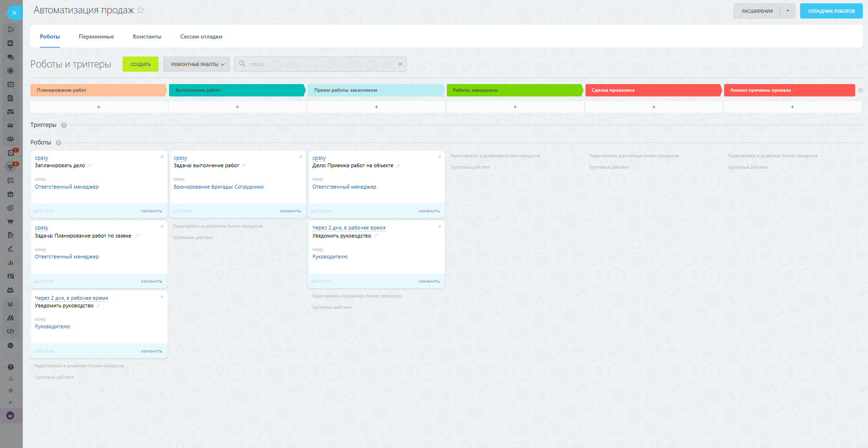Open the news feed icon in sidebar

click(x=10, y=43)
